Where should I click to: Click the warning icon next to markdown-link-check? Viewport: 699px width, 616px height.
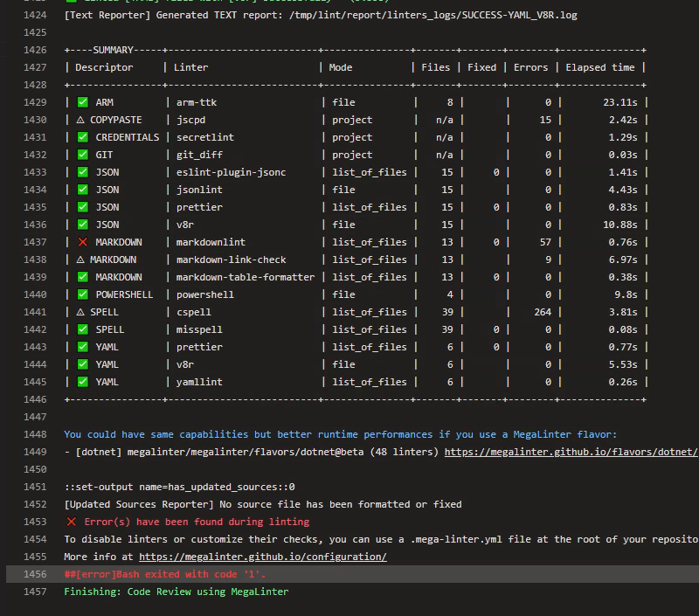click(82, 260)
